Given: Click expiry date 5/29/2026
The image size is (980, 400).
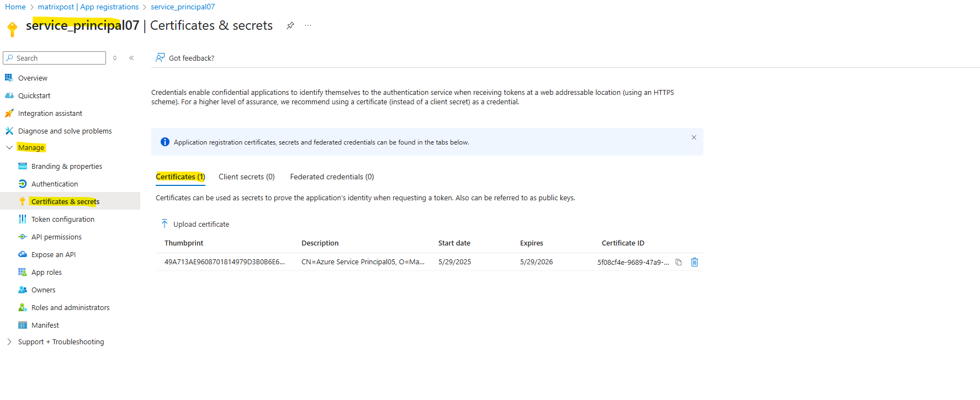Looking at the screenshot, I should [536, 262].
